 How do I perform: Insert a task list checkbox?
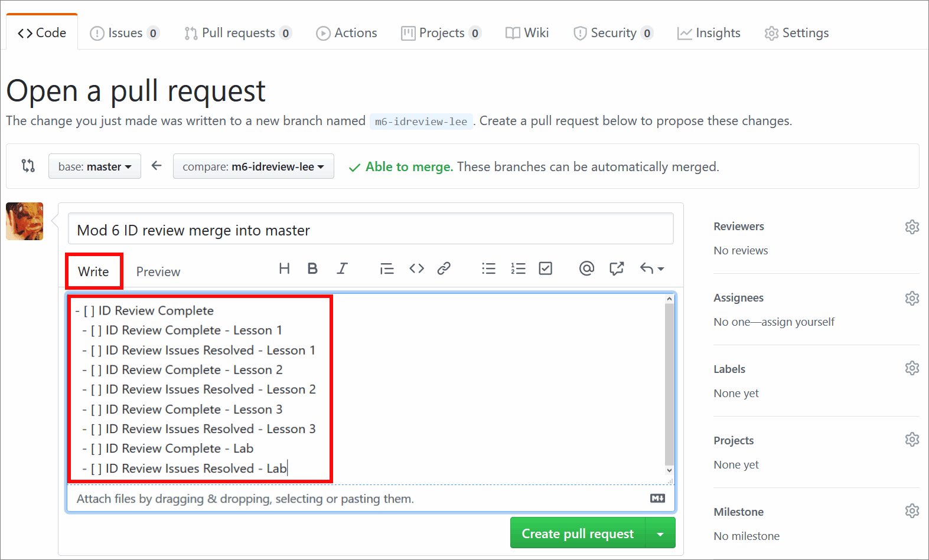point(546,268)
